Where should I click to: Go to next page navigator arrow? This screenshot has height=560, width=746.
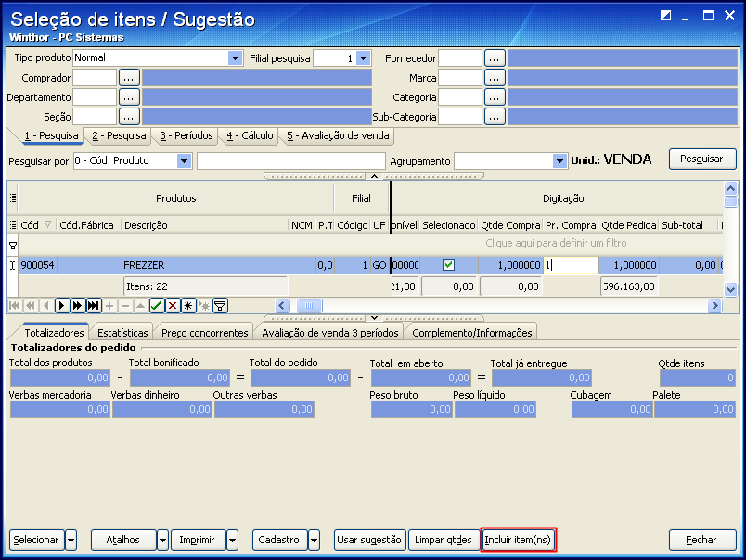78,306
